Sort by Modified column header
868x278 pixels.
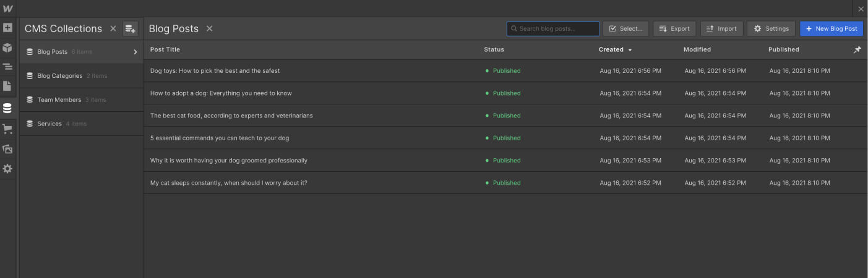(697, 49)
